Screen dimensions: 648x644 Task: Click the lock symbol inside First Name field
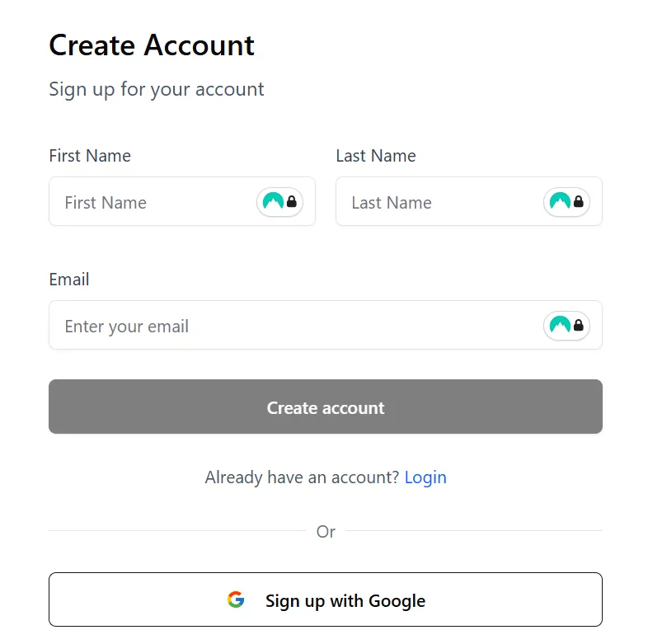click(x=292, y=202)
